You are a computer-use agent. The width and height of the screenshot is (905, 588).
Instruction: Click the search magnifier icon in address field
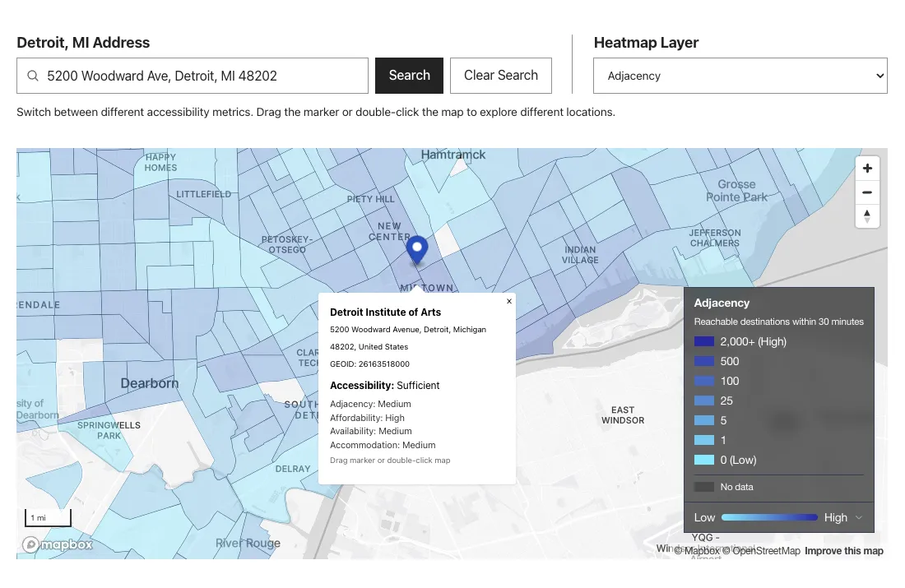tap(33, 76)
